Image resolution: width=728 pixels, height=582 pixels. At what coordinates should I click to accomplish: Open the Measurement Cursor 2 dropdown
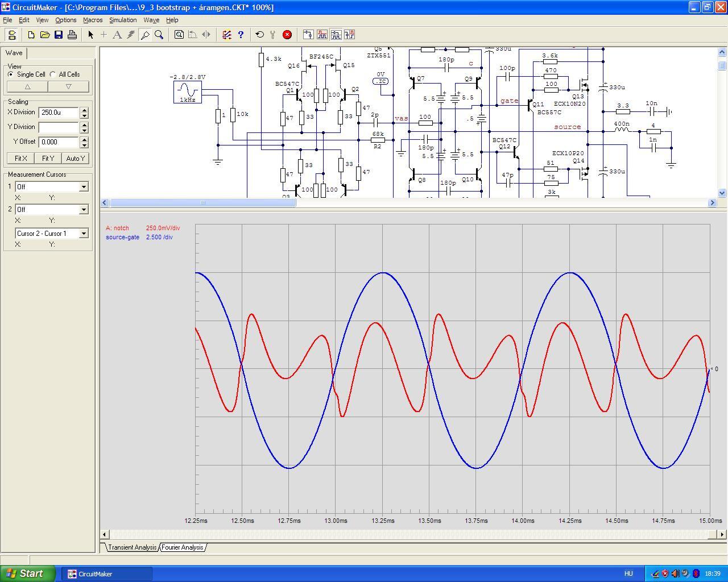[x=84, y=210]
